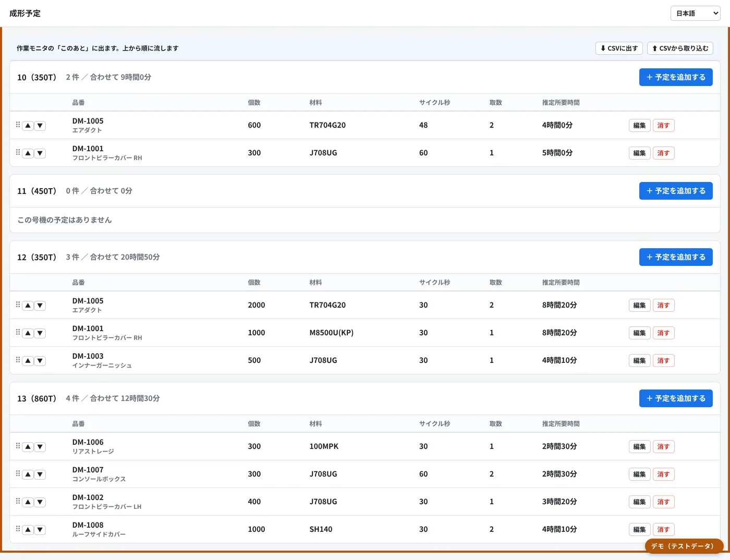Image resolution: width=730 pixels, height=560 pixels.
Task: Click the SH140 material cell
Action: coord(321,529)
